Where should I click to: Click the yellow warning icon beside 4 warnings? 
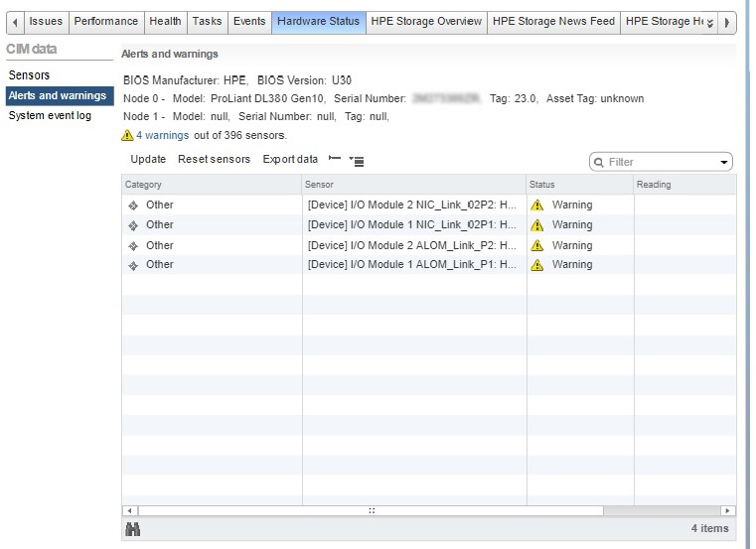point(127,136)
